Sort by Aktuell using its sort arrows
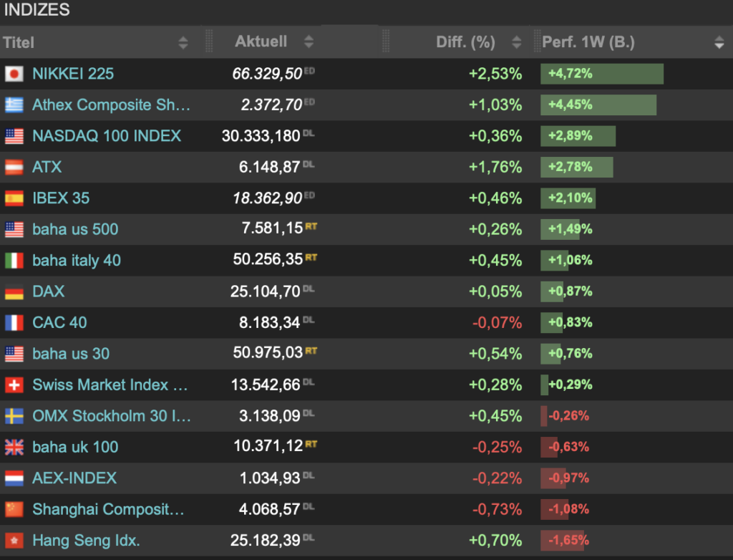 [x=309, y=41]
